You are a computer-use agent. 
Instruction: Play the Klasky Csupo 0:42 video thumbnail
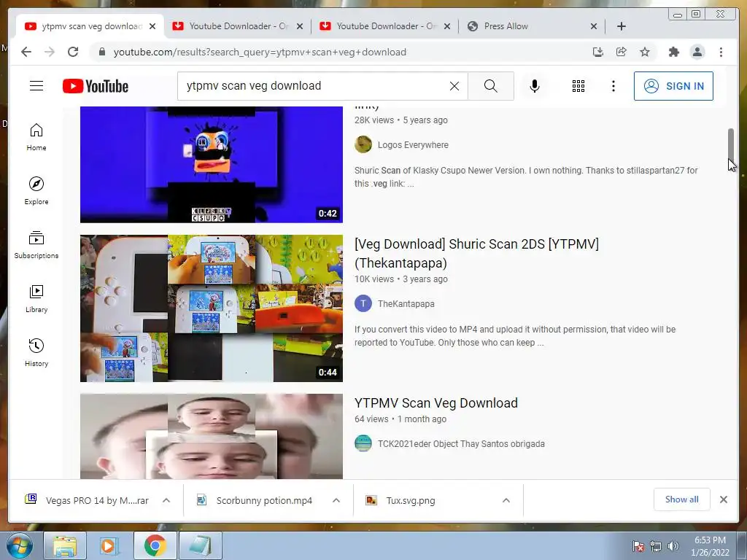click(x=211, y=164)
